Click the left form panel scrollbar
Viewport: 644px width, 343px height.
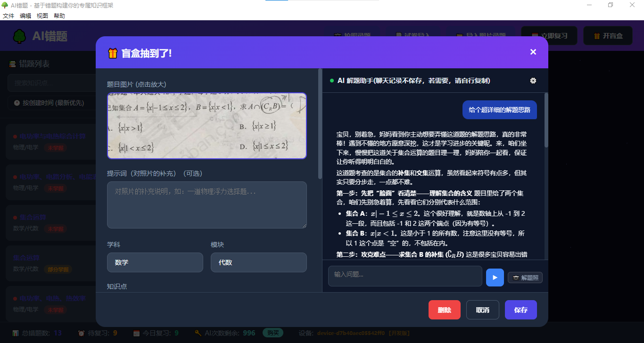[320, 123]
